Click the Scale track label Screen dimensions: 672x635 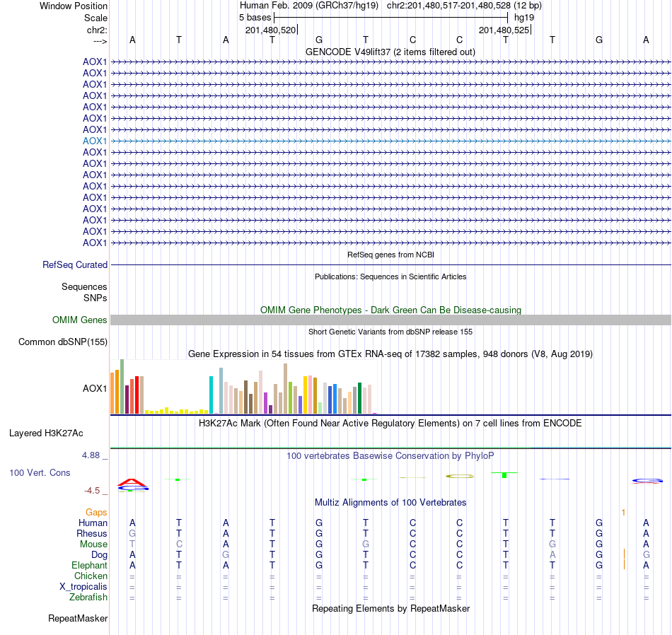[x=95, y=18]
